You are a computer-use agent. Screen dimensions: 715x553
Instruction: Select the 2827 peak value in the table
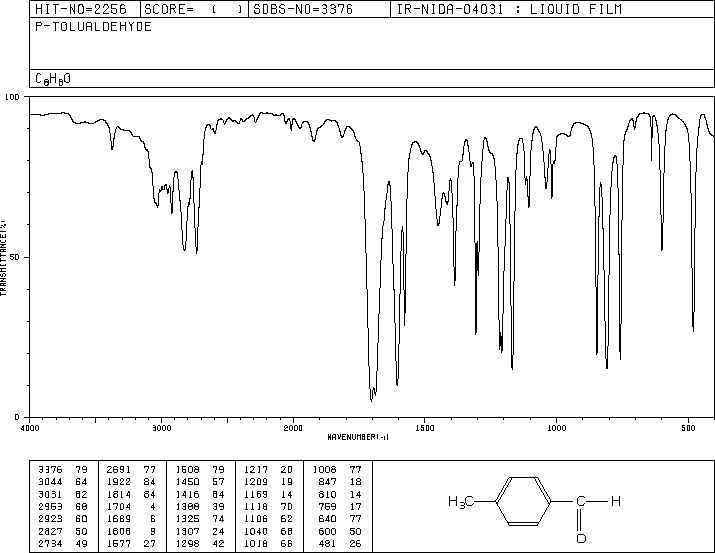point(50,532)
